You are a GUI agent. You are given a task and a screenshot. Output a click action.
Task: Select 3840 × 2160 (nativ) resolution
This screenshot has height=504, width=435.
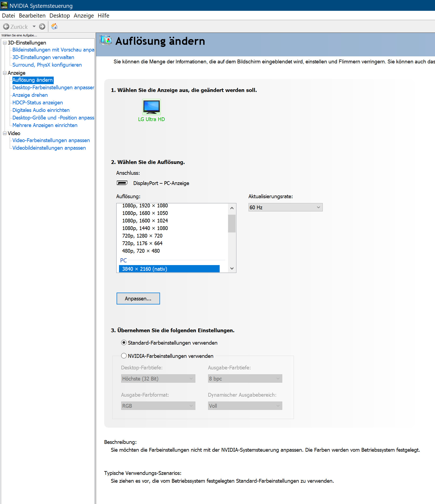[x=169, y=269]
